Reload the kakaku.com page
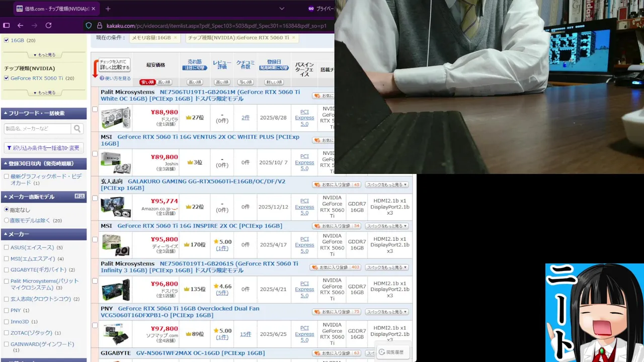This screenshot has height=362, width=644. pyautogui.click(x=48, y=25)
